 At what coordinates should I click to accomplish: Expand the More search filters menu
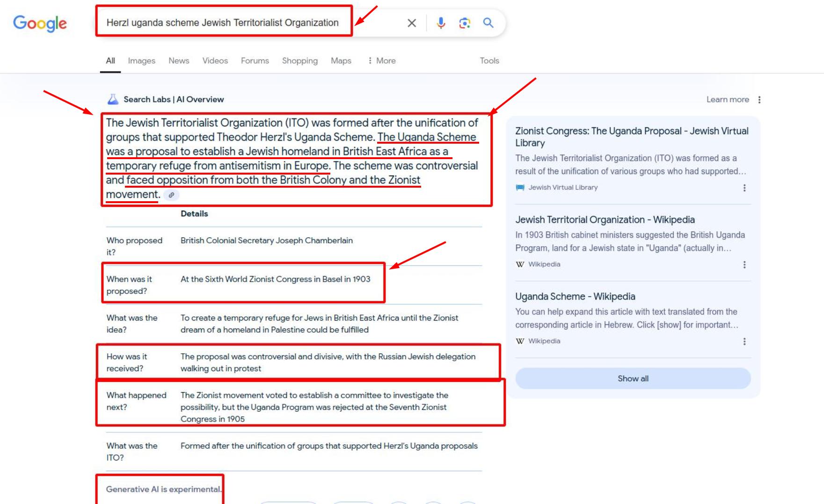click(382, 61)
